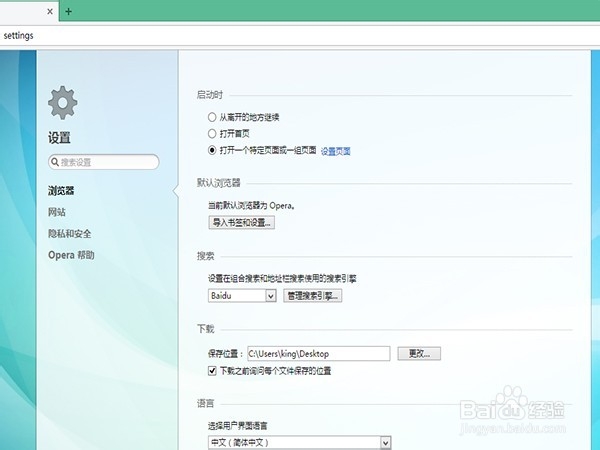The image size is (600, 450).
Task: Click text 当前默认浏览器为 Opera
Action: pos(252,205)
